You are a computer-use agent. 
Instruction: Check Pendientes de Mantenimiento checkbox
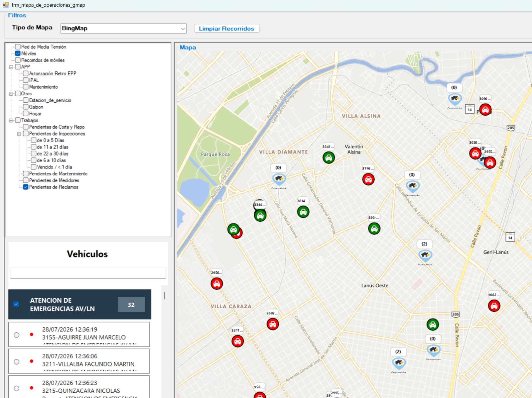click(26, 173)
